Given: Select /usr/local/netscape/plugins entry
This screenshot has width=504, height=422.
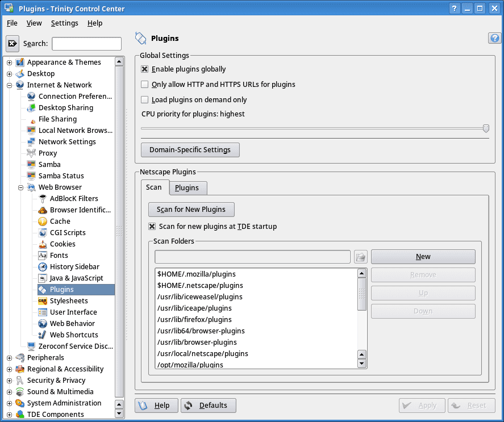Looking at the screenshot, I should 256,353.
